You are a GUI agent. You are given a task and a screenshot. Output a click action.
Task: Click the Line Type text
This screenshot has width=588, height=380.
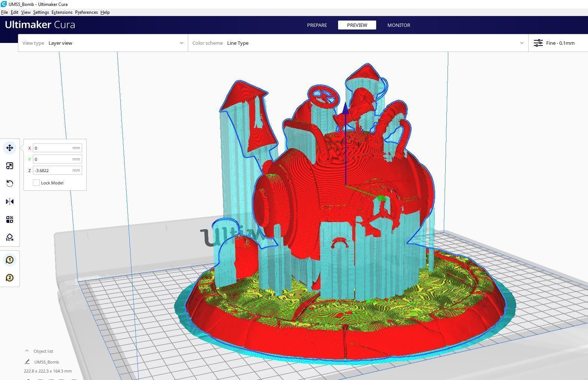[x=238, y=43]
